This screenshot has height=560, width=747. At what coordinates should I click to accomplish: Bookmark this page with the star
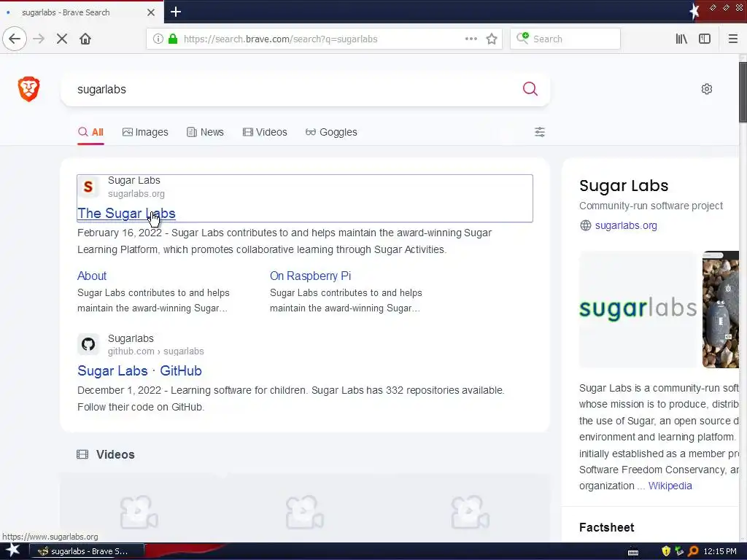click(492, 39)
